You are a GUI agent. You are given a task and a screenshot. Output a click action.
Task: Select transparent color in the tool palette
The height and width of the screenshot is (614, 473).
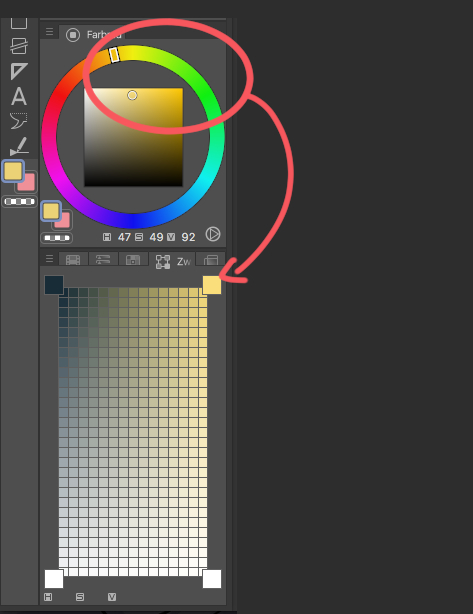pos(20,202)
